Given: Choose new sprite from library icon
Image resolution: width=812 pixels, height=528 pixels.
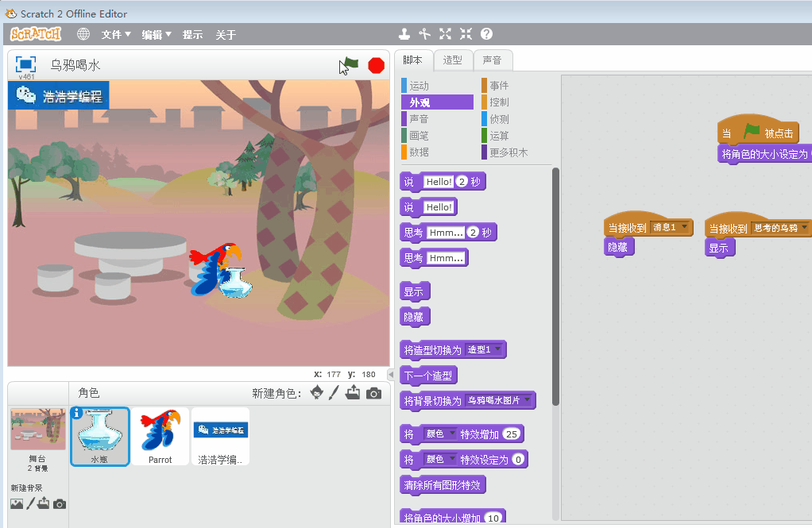Looking at the screenshot, I should click(317, 392).
